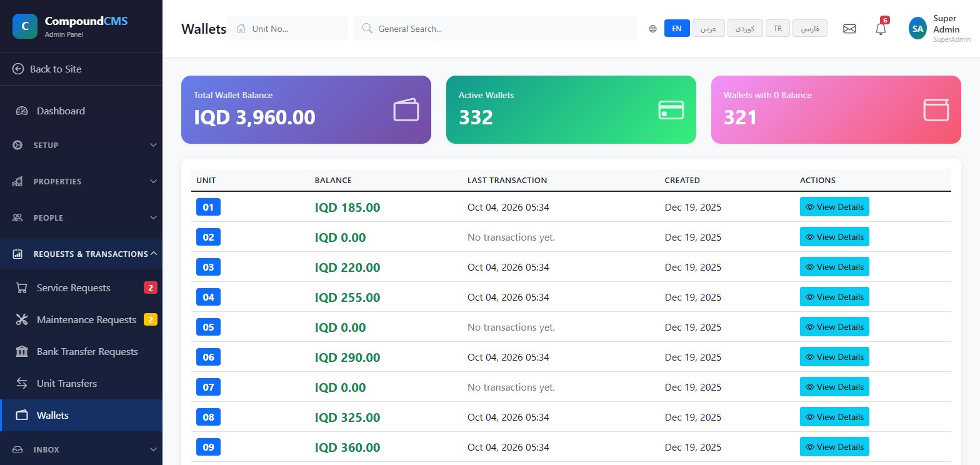
Task: Click the IQD 360.00 balance value
Action: tap(347, 447)
